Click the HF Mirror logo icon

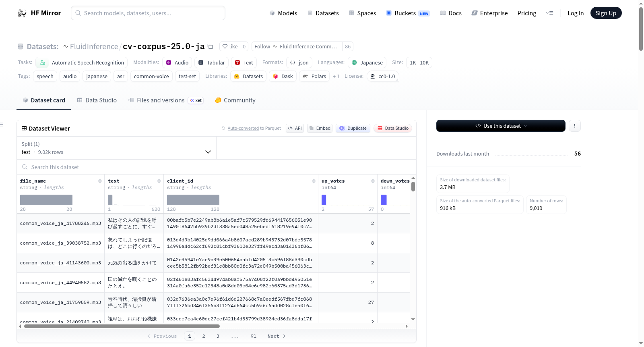click(x=22, y=13)
